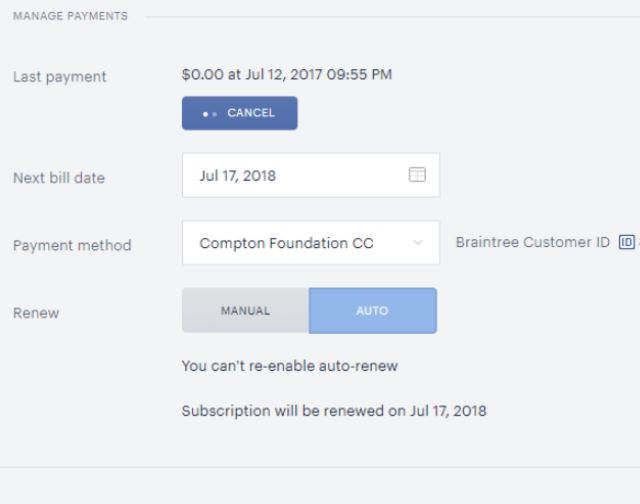Click the CANCEL text on the button
This screenshot has height=504, width=640.
point(251,113)
